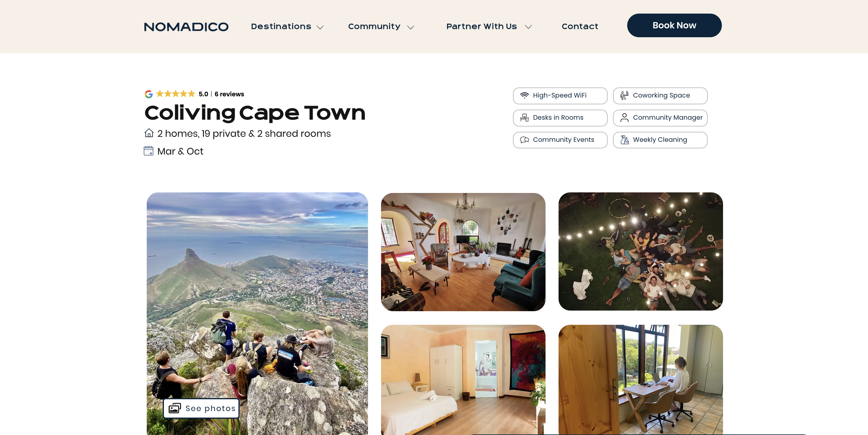Expand the Partner With Us chevron

click(x=528, y=27)
